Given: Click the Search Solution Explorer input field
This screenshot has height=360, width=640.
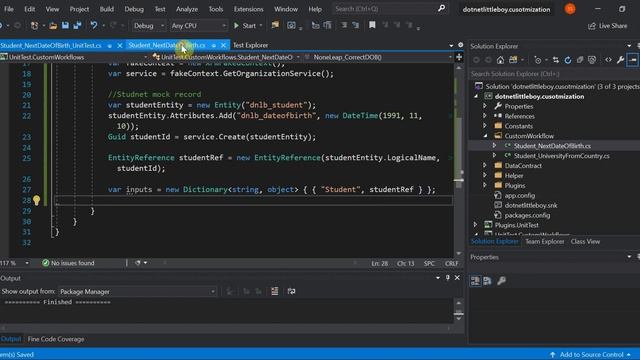Looking at the screenshot, I should [554, 74].
